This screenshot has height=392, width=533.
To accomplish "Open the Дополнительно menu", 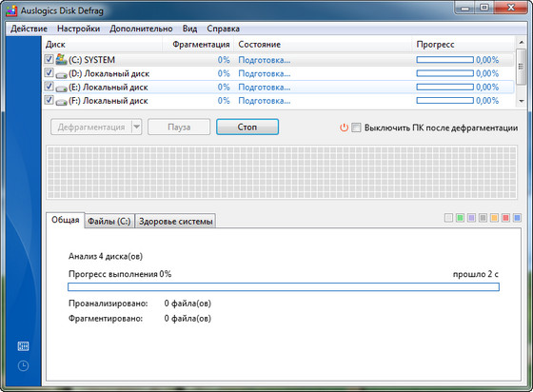I will click(141, 29).
